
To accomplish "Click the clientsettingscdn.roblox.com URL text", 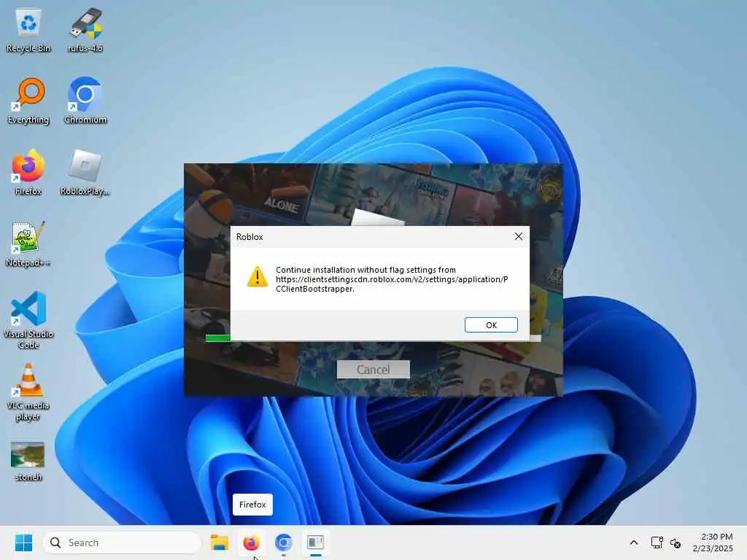I will 392,284.
